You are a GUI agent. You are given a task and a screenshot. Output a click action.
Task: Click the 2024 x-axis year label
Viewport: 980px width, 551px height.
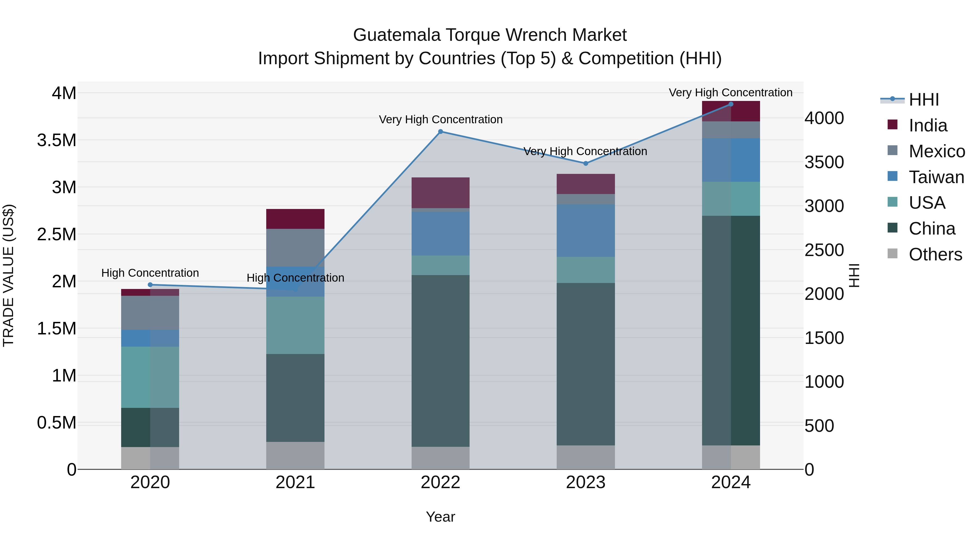tap(731, 482)
